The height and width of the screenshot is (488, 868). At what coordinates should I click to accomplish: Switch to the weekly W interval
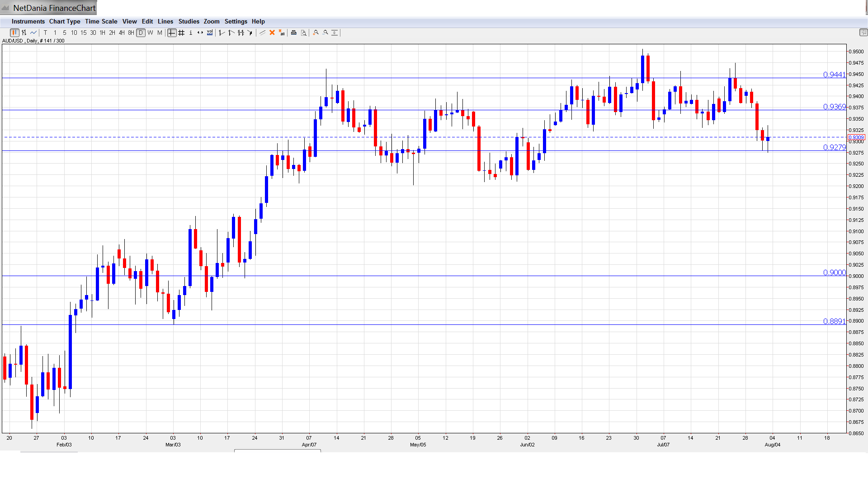[x=151, y=33]
